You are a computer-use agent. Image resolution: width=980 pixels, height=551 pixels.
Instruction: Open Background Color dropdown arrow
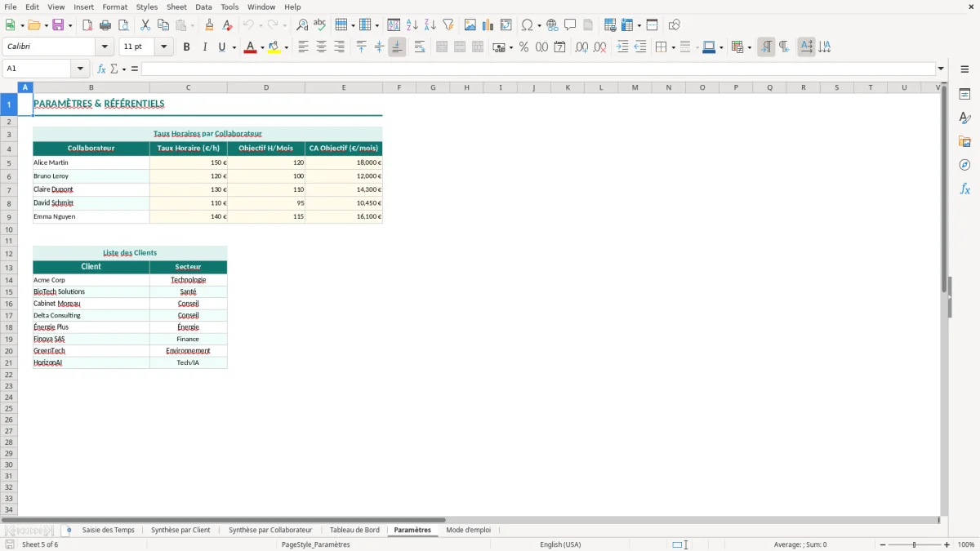coord(286,47)
